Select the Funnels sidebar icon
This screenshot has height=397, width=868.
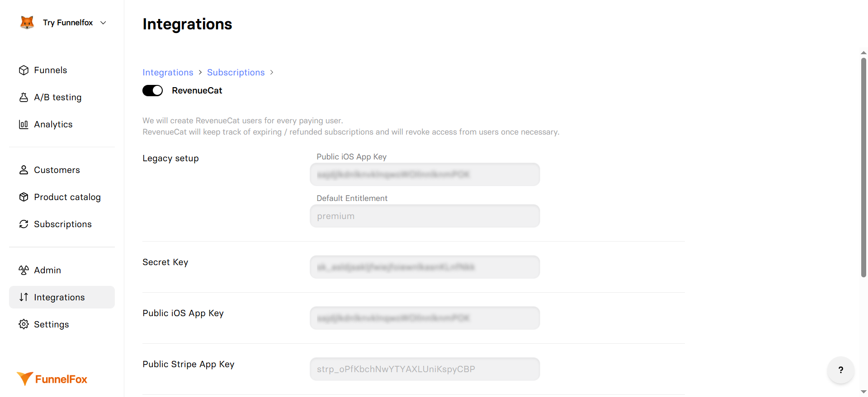coord(24,70)
